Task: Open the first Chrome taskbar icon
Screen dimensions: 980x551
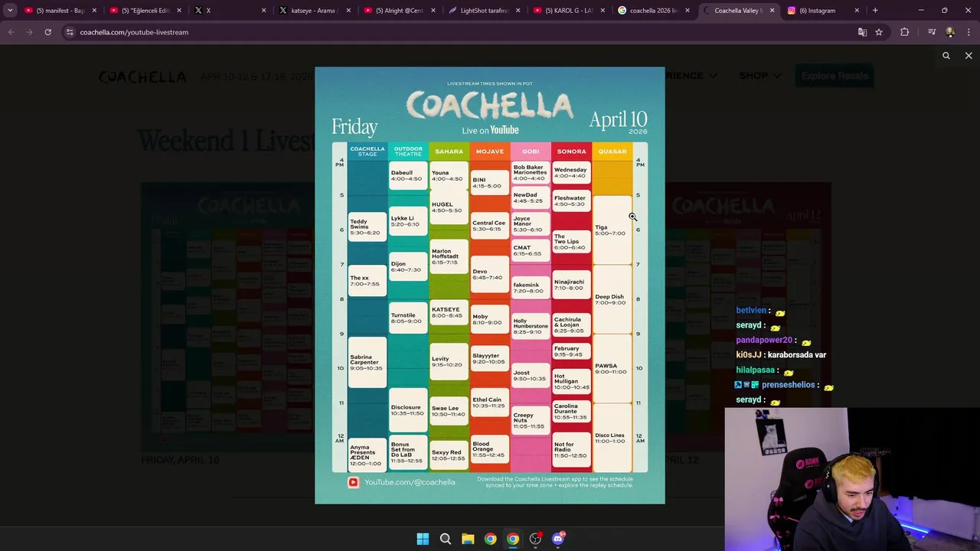Action: (490, 539)
